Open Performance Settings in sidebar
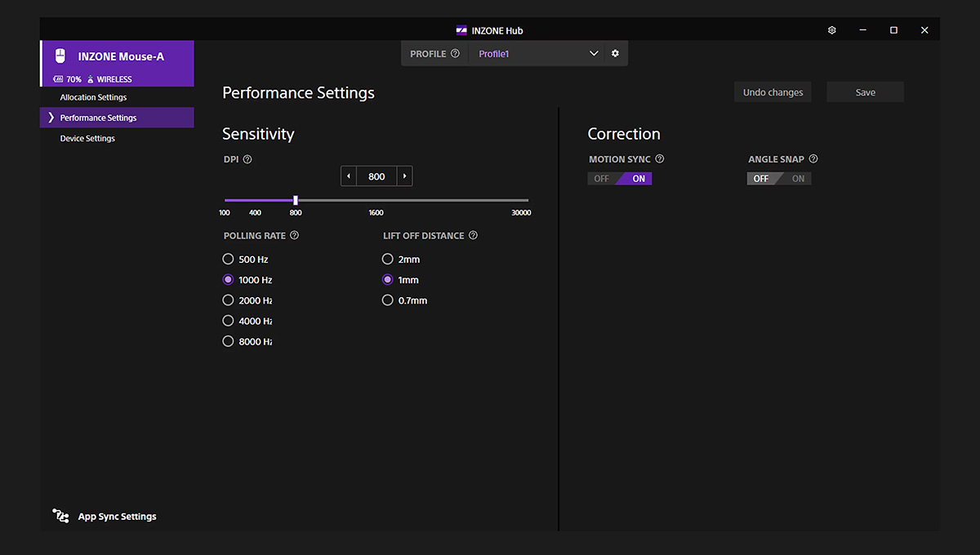This screenshot has width=980, height=555. click(117, 118)
